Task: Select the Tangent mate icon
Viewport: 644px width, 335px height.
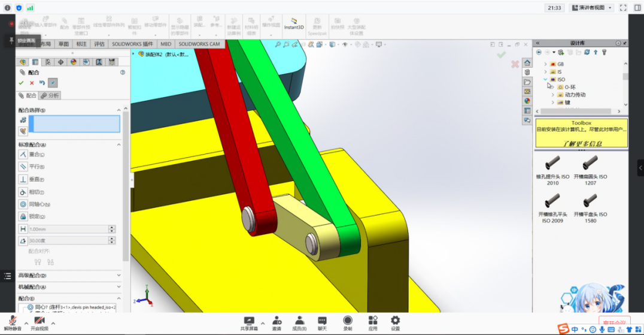Action: click(23, 192)
